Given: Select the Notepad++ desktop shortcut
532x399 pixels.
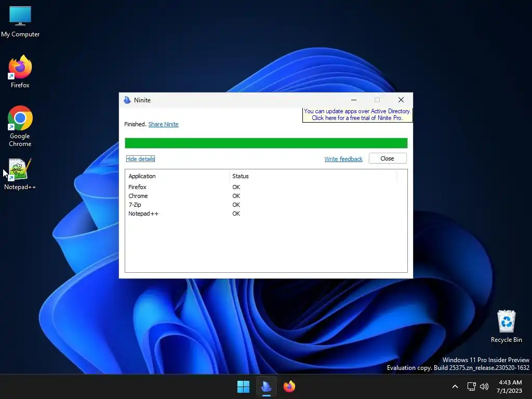Looking at the screenshot, I should [x=20, y=174].
